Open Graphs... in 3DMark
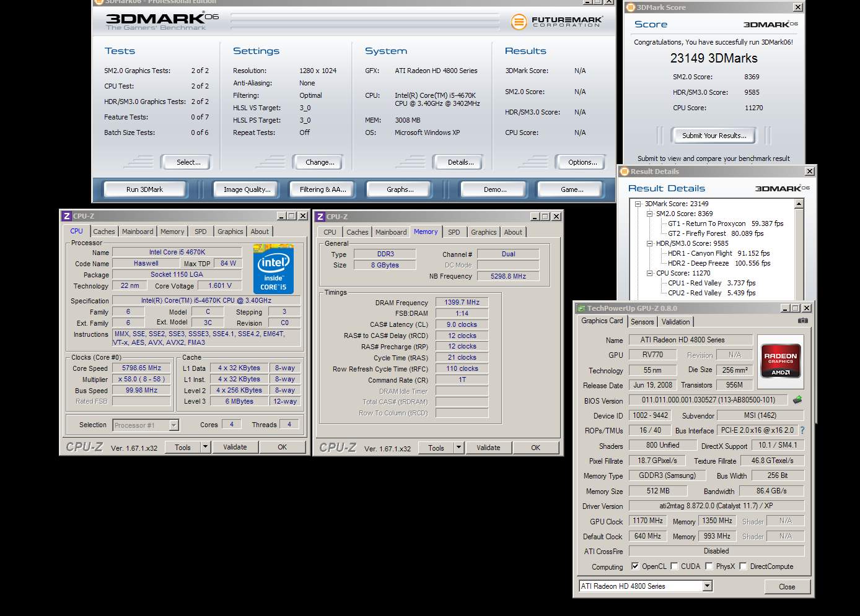This screenshot has height=616, width=860. (400, 189)
